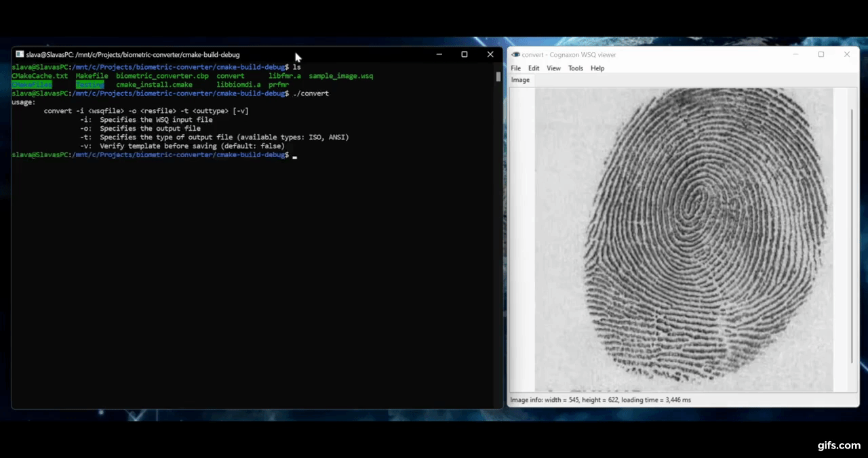Open the Tools menu
Viewport: 868px width, 458px height.
pyautogui.click(x=575, y=68)
